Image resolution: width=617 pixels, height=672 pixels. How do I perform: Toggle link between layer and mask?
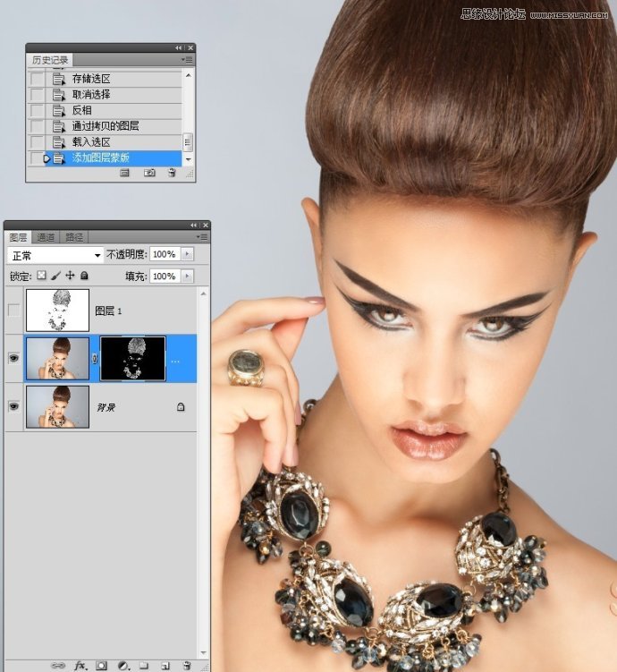pyautogui.click(x=95, y=359)
